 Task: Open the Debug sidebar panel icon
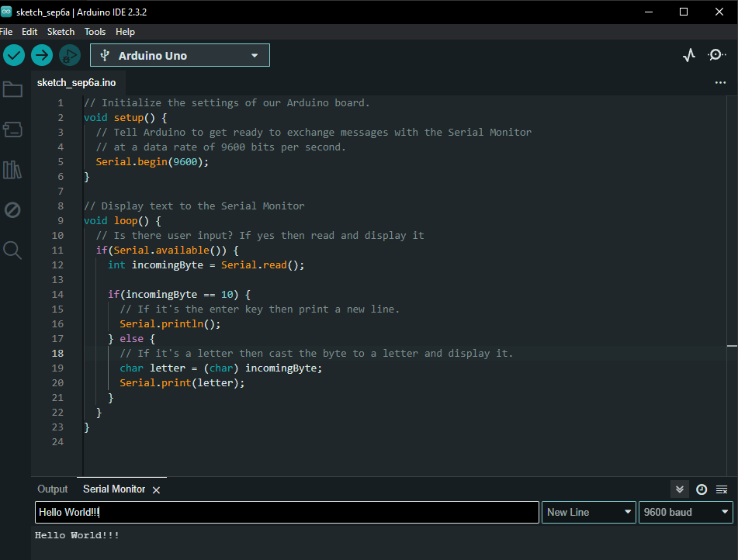(x=12, y=210)
